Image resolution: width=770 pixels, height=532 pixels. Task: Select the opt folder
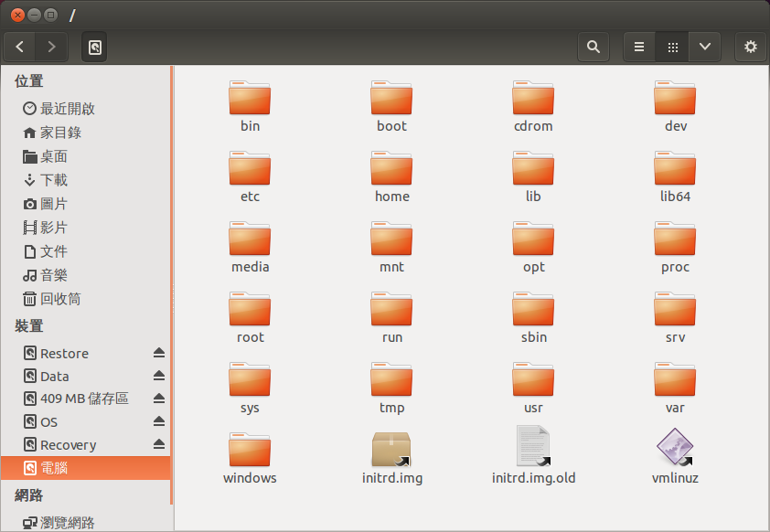click(x=533, y=248)
